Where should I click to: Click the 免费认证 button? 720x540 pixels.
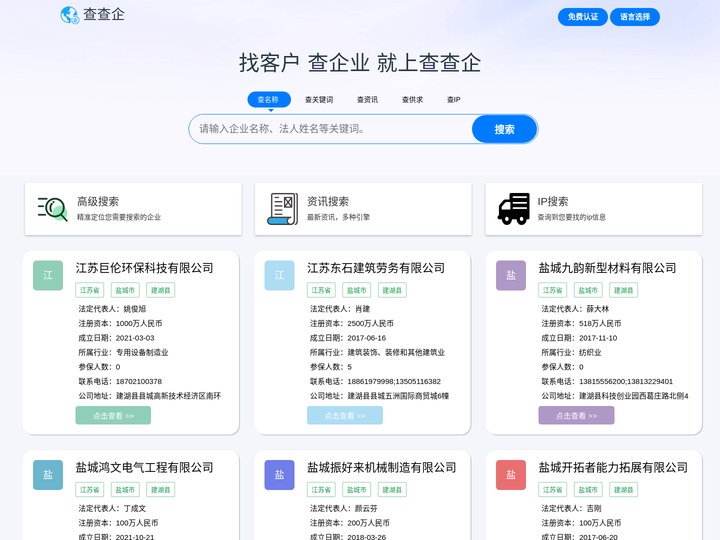tap(583, 17)
